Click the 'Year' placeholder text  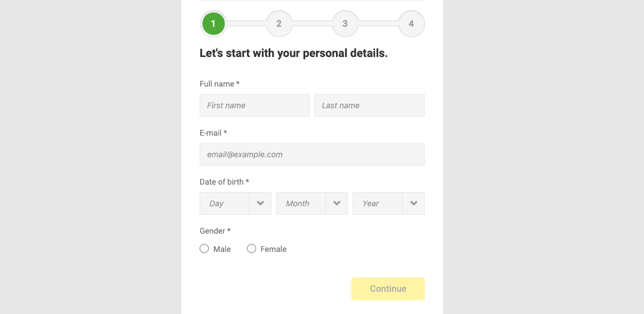[371, 203]
